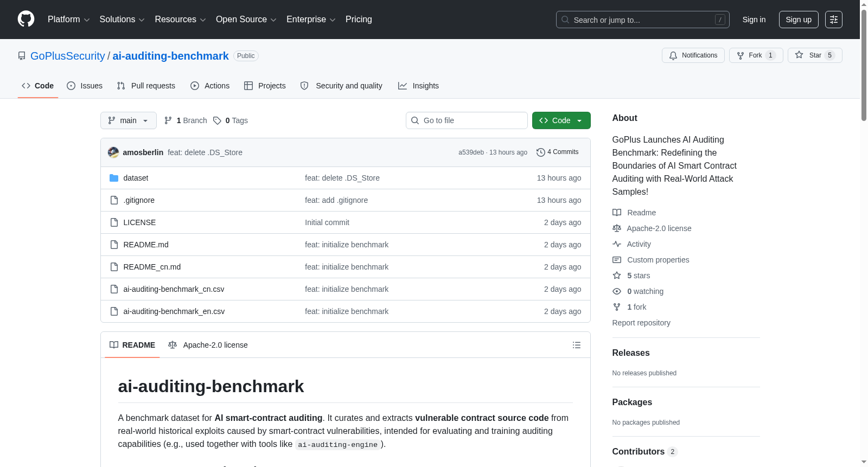Viewport: 868px width, 467px height.
Task: Expand the Solutions menu
Action: pyautogui.click(x=122, y=20)
